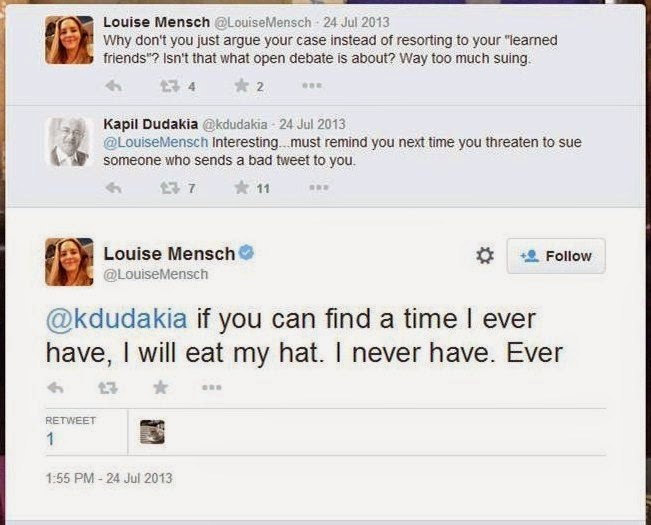Open more options on Kapil's tweet

317,187
